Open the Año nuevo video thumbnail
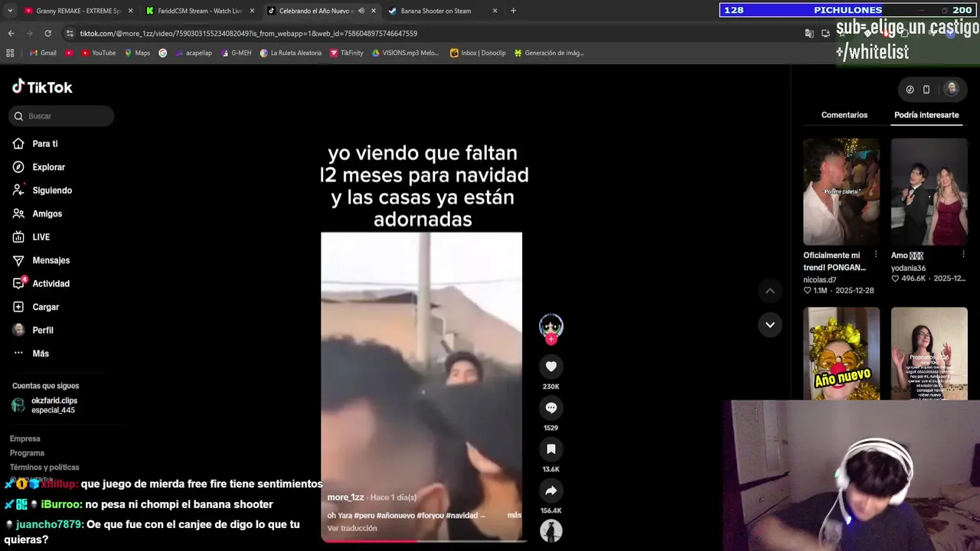This screenshot has height=551, width=980. [x=841, y=354]
